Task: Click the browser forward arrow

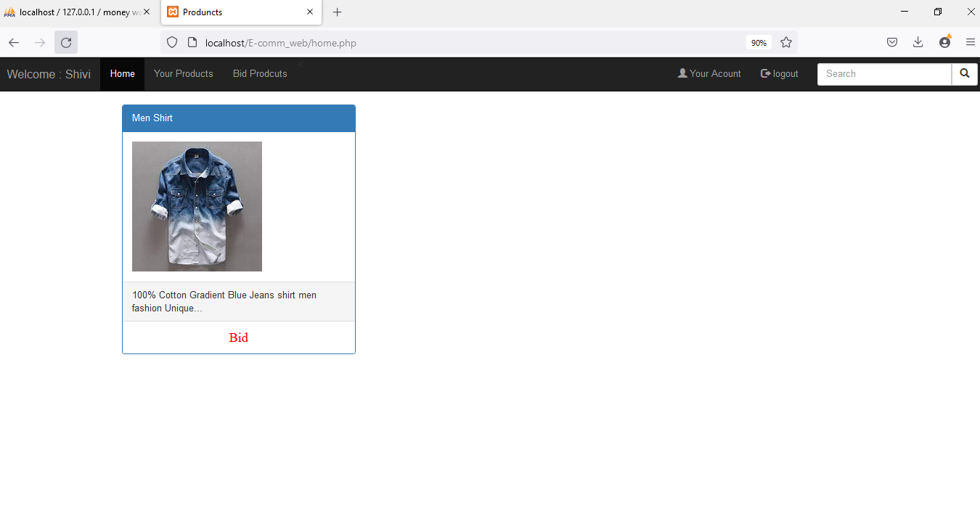Action: [x=40, y=43]
